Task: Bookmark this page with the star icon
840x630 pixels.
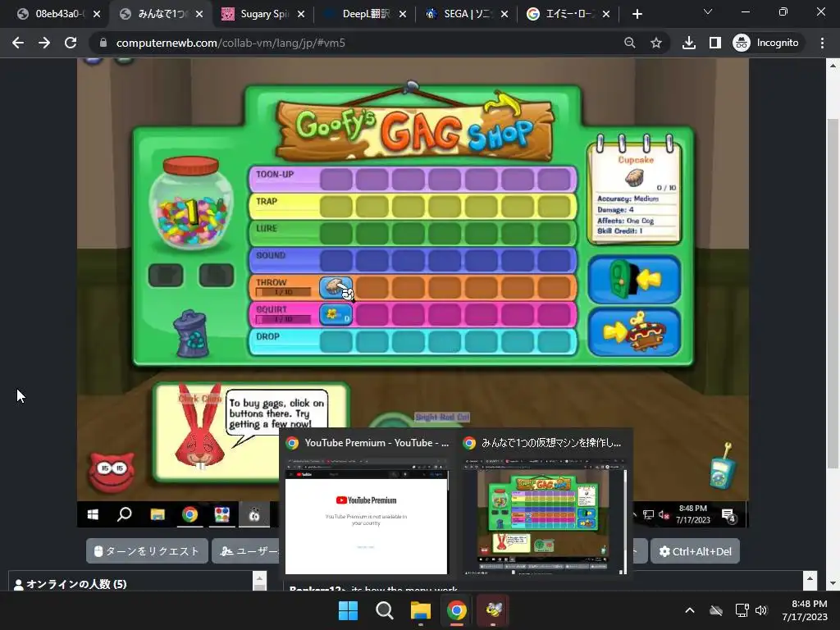Action: click(656, 43)
